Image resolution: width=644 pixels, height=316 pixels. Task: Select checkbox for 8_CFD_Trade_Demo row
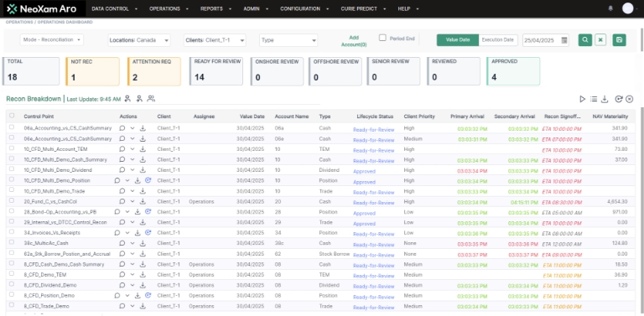click(12, 305)
